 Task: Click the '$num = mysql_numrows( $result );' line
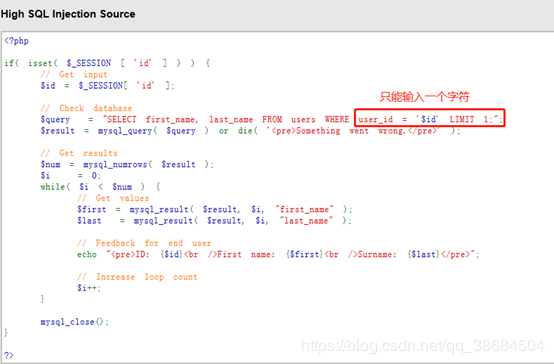pyautogui.click(x=127, y=164)
